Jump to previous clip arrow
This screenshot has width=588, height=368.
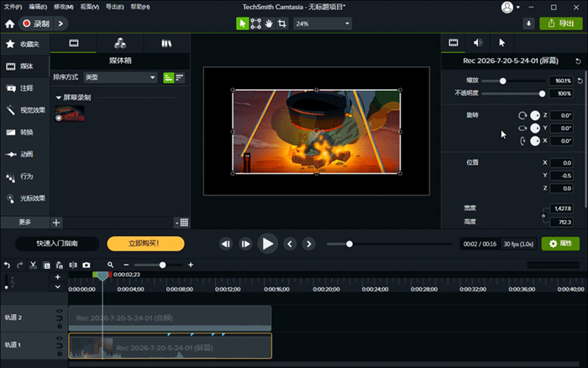tap(290, 244)
